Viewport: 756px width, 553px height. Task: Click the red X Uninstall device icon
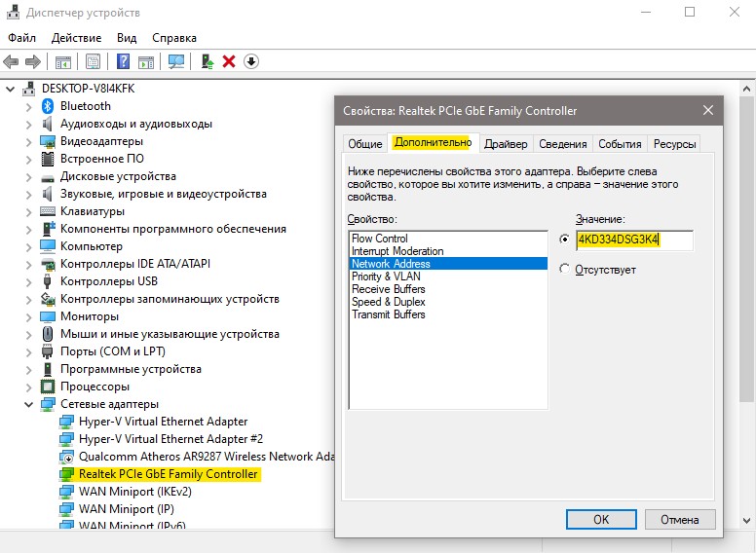click(x=229, y=61)
